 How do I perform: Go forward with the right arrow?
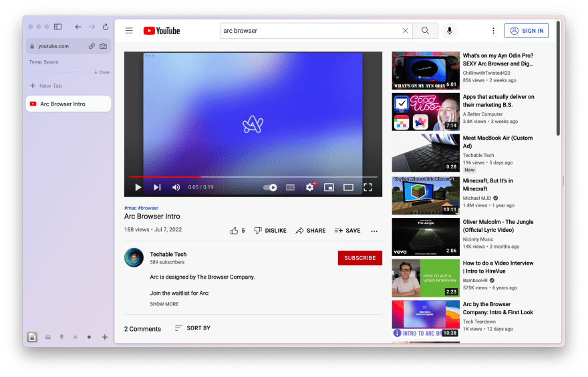click(x=92, y=27)
